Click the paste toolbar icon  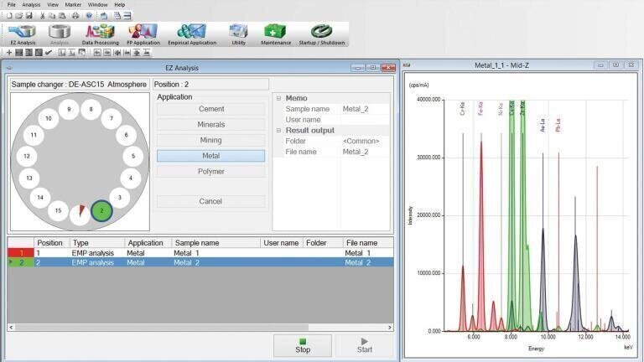coord(62,16)
